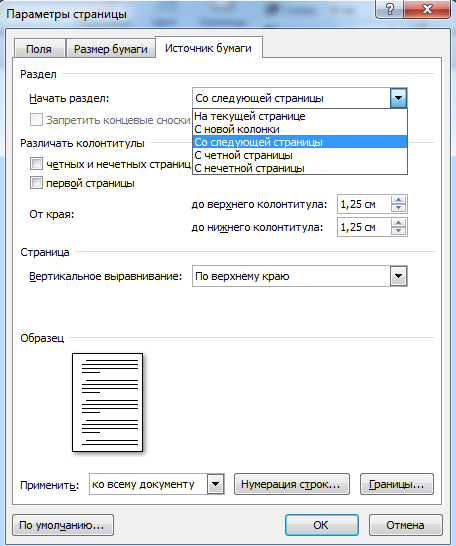Open the Границы settings button

[397, 484]
